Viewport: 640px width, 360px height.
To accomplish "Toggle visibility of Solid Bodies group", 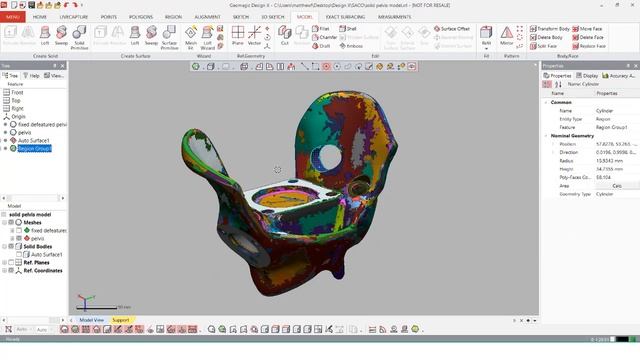I will pyautogui.click(x=11, y=247).
